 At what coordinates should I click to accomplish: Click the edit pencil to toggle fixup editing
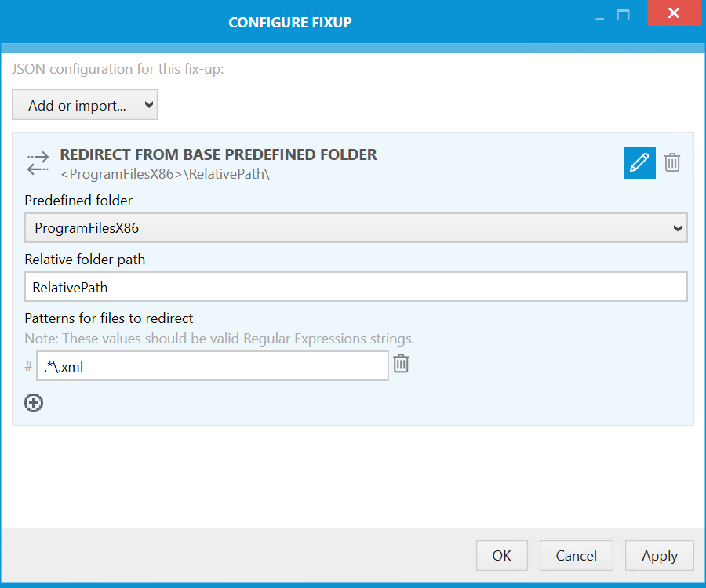click(639, 162)
